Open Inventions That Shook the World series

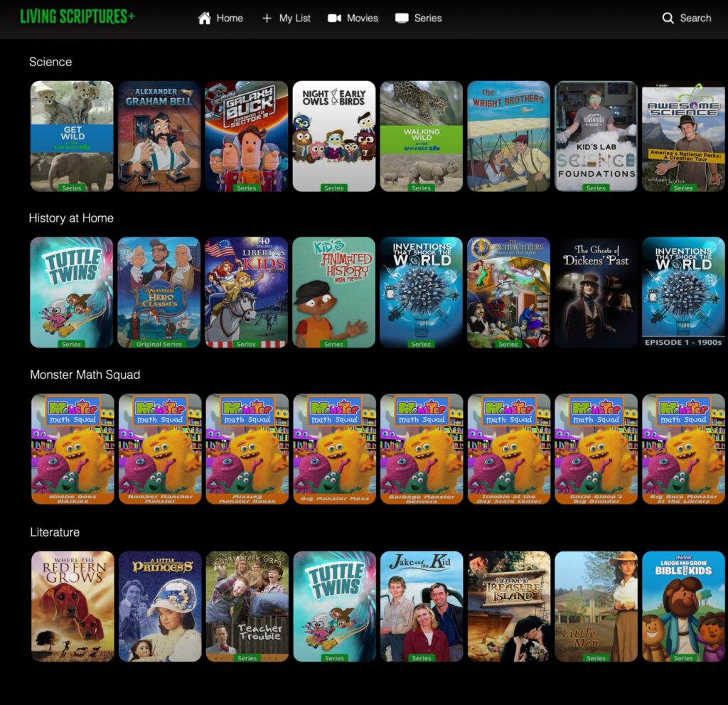[x=421, y=292]
